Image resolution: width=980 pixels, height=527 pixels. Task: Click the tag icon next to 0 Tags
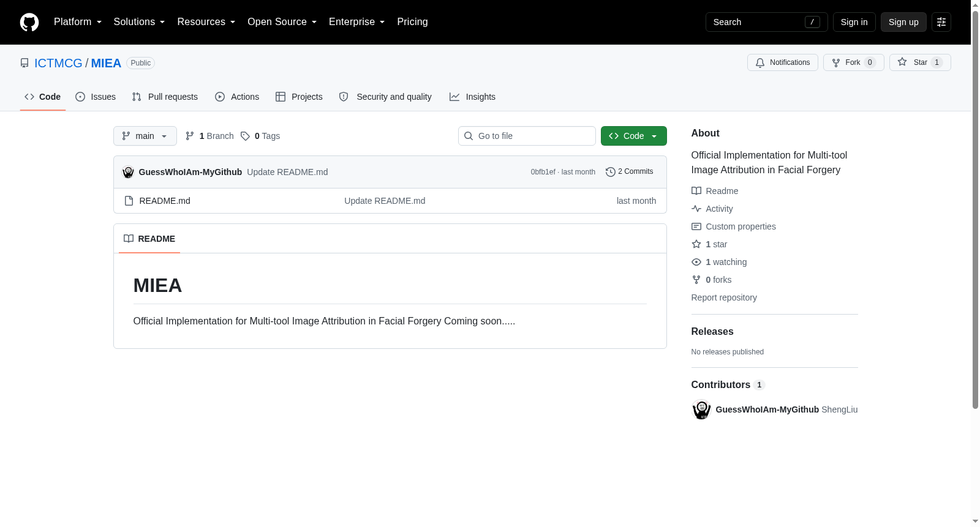[245, 136]
